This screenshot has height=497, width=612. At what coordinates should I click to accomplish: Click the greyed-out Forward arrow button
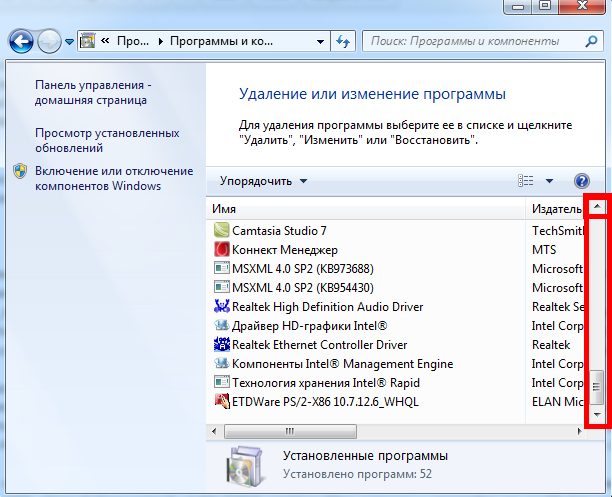click(49, 41)
